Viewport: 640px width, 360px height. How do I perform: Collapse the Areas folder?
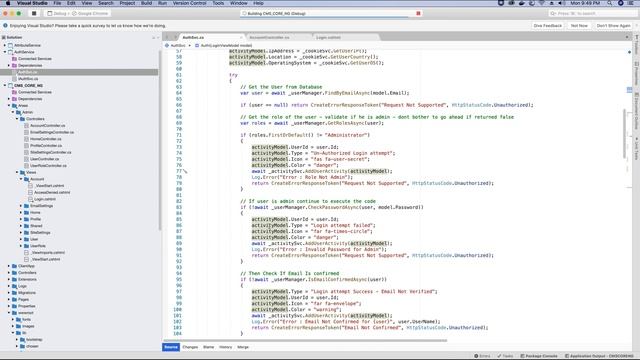tap(9, 106)
